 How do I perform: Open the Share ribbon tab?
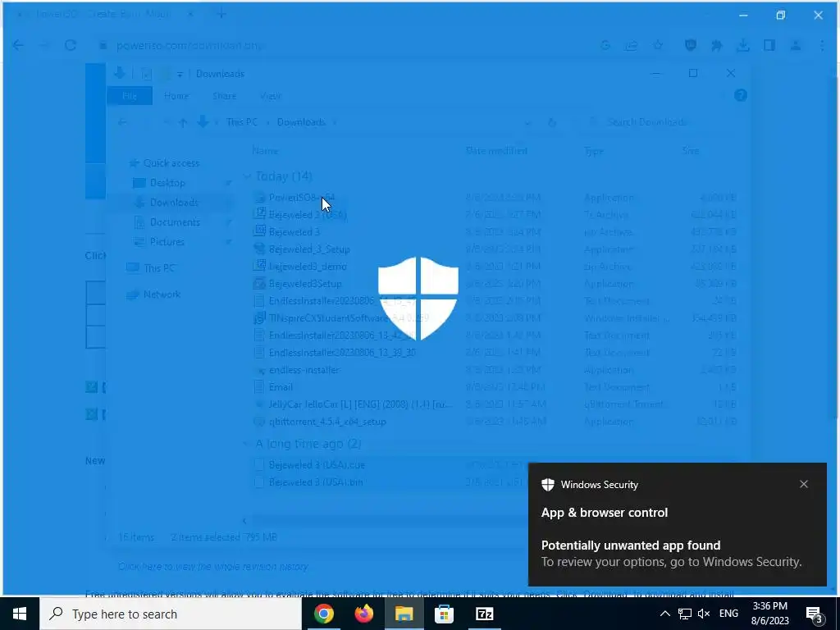click(x=225, y=96)
